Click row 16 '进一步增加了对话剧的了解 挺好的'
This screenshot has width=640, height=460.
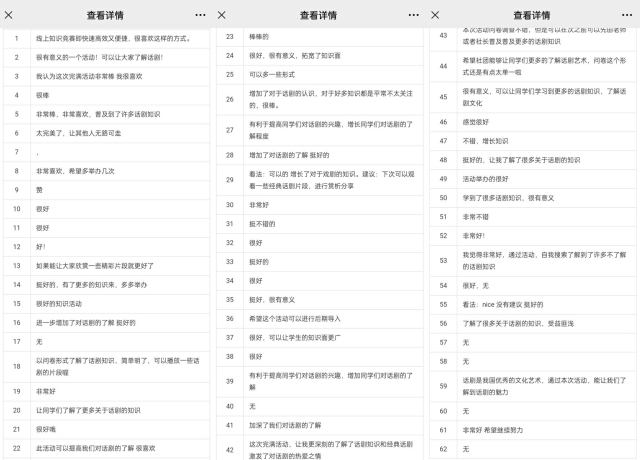pos(86,323)
